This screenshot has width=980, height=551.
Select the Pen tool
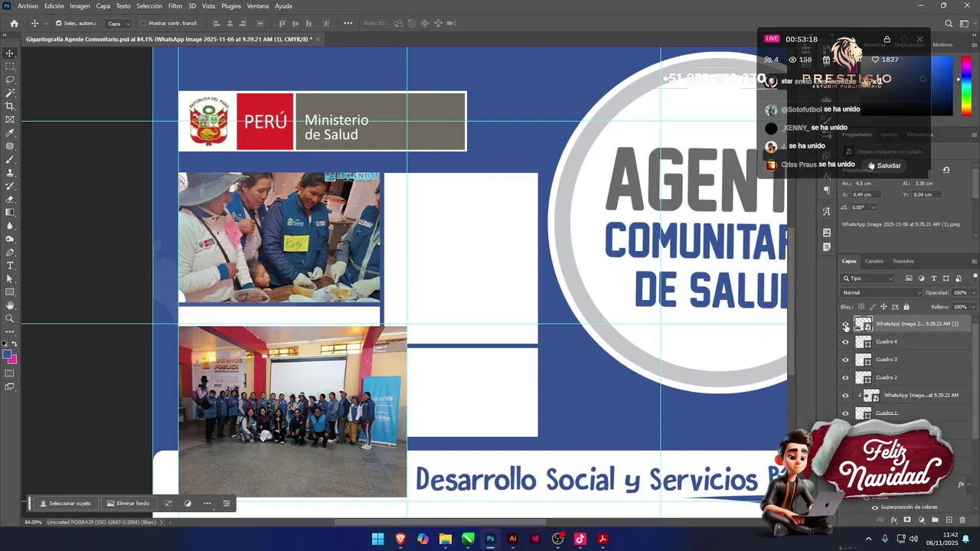pyautogui.click(x=10, y=252)
